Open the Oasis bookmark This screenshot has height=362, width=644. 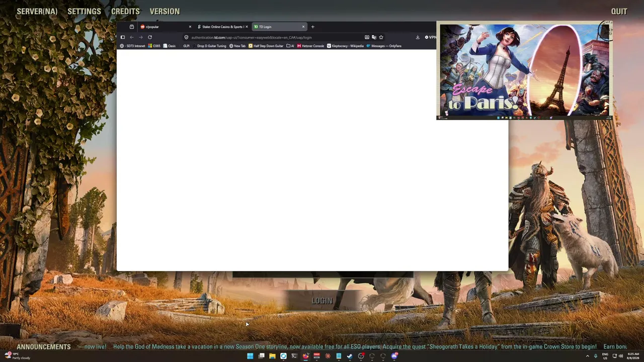[x=170, y=46]
